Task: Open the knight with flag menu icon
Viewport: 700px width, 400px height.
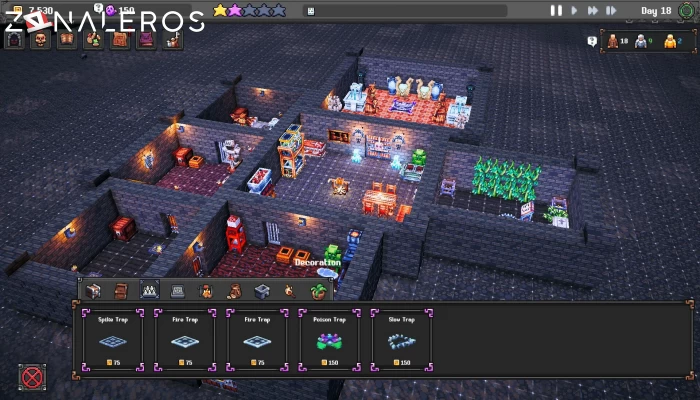Action: point(172,40)
